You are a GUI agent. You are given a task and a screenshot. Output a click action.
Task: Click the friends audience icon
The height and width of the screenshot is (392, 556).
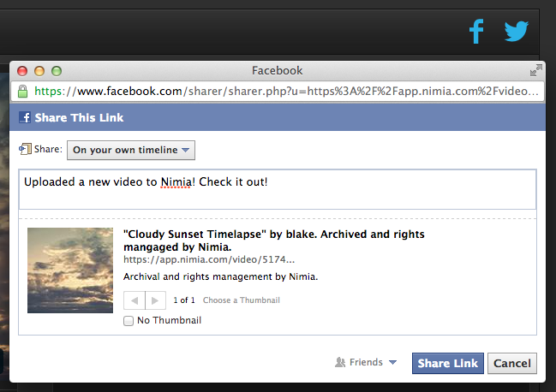point(340,362)
